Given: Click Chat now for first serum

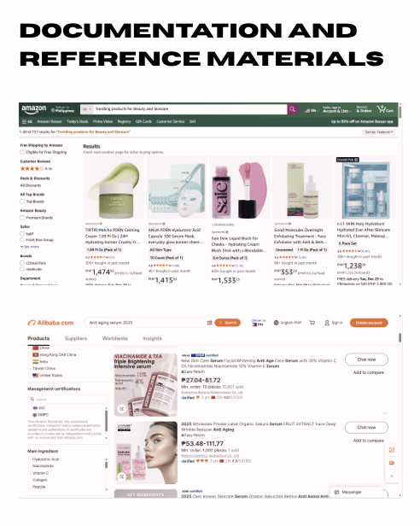Looking at the screenshot, I should (x=366, y=359).
